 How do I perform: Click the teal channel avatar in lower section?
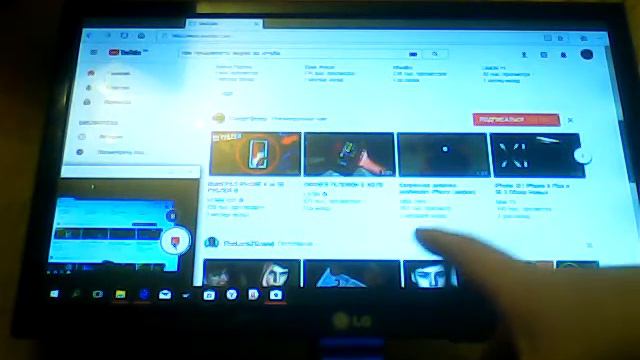[211, 243]
